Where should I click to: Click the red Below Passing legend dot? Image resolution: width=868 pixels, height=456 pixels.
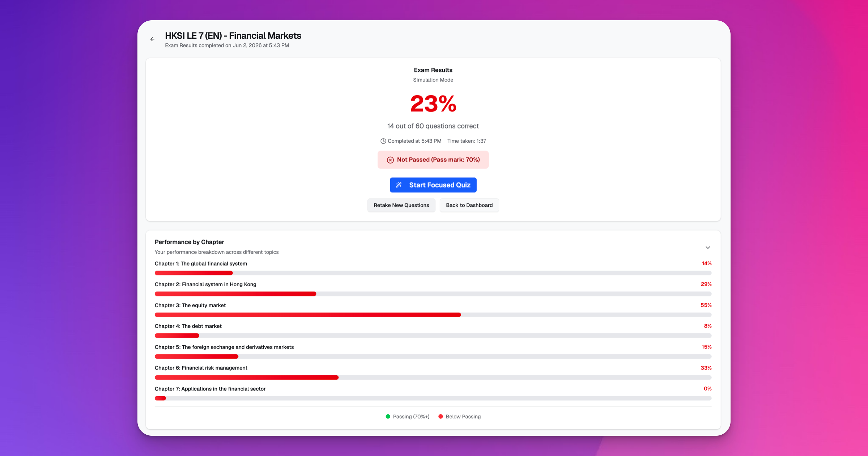click(441, 417)
